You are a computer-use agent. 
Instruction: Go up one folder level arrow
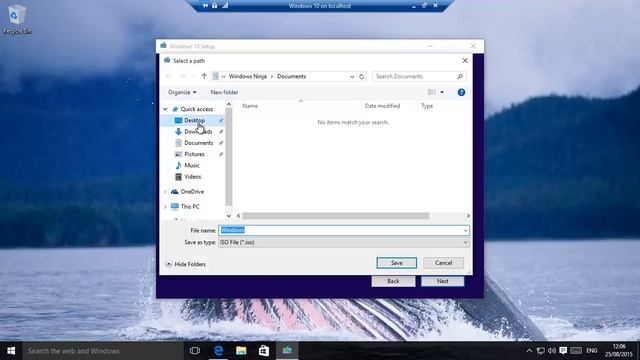click(x=204, y=76)
